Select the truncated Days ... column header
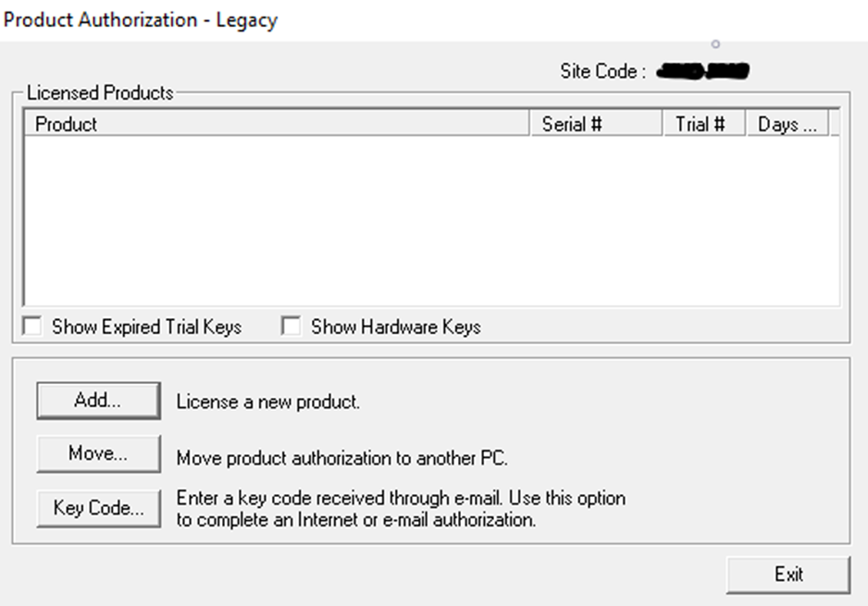Image resolution: width=868 pixels, height=606 pixels. point(787,123)
